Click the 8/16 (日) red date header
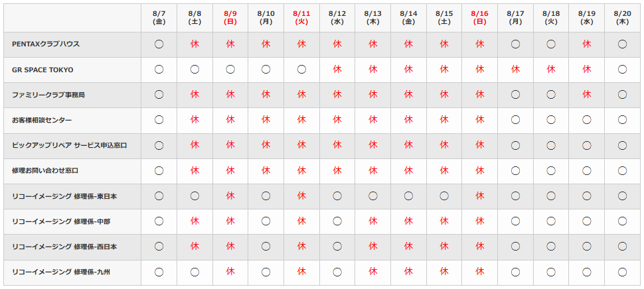Image resolution: width=644 pixels, height=289 pixels. coord(480,18)
